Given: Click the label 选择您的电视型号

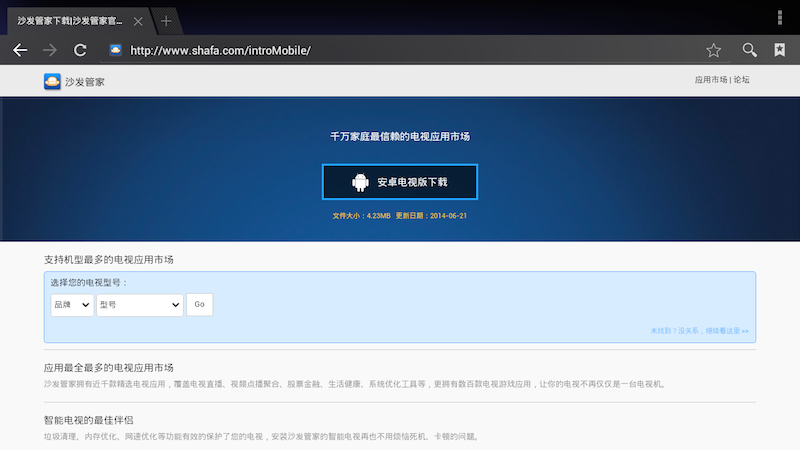Looking at the screenshot, I should [89, 283].
